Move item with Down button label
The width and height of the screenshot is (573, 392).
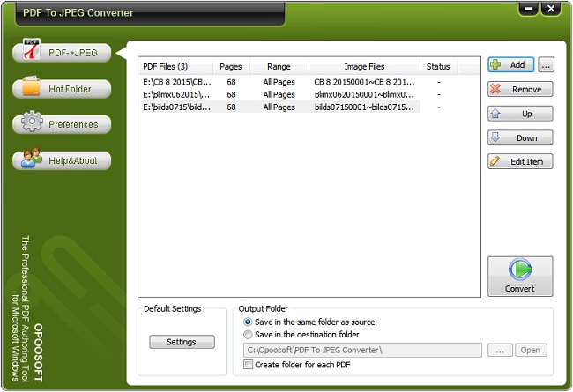click(526, 138)
